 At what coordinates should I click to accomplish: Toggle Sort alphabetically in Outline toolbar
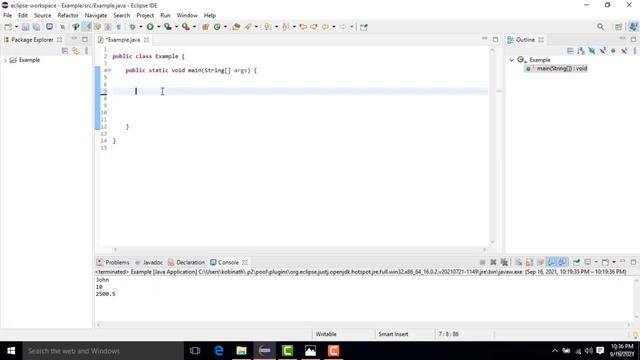pyautogui.click(x=581, y=51)
